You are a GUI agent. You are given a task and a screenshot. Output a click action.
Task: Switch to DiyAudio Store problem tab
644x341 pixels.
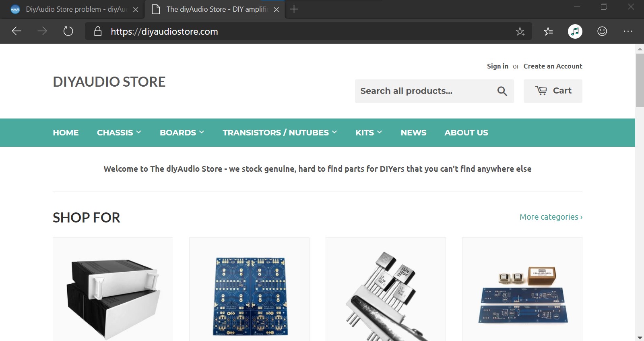click(72, 9)
